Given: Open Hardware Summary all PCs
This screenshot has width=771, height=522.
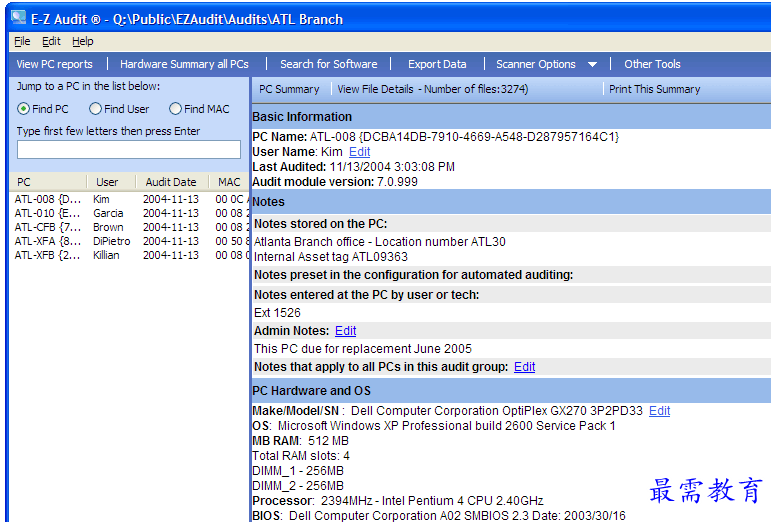Looking at the screenshot, I should tap(184, 64).
